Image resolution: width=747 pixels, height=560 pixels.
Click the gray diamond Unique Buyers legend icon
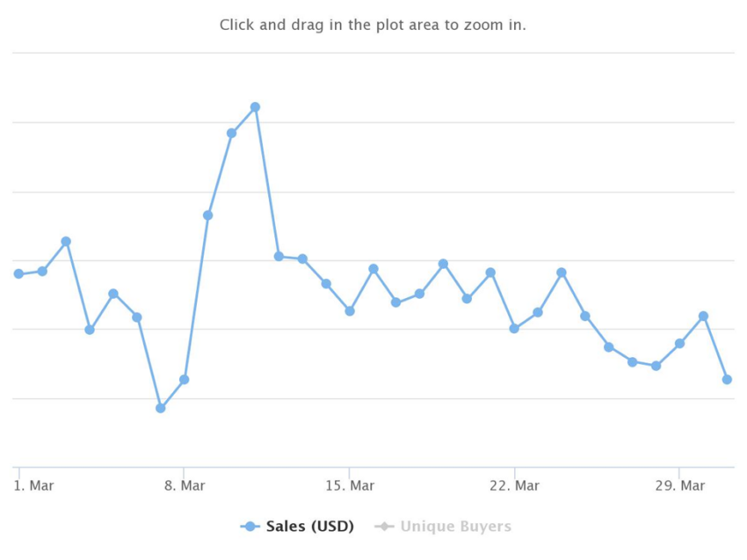(x=384, y=527)
